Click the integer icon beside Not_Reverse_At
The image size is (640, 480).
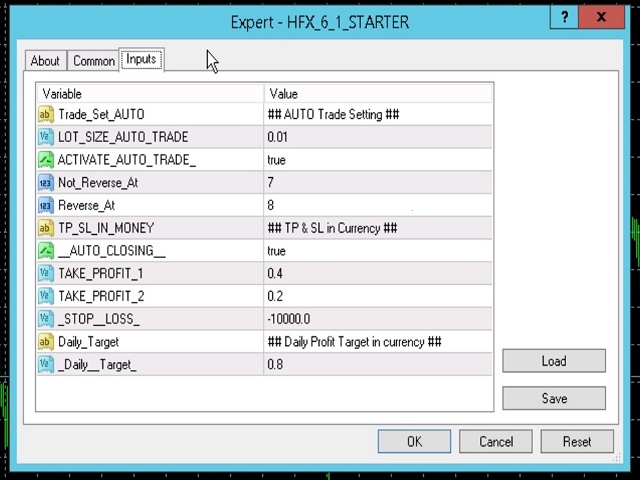tap(46, 183)
